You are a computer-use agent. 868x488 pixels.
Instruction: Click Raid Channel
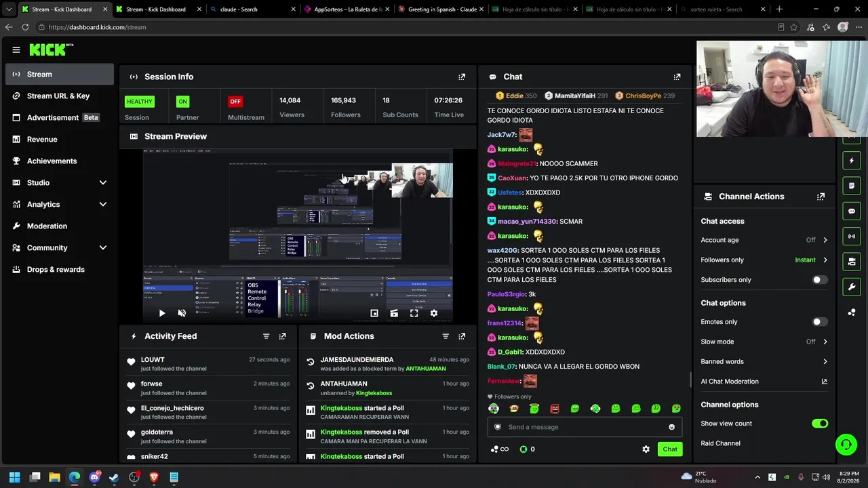pos(720,443)
